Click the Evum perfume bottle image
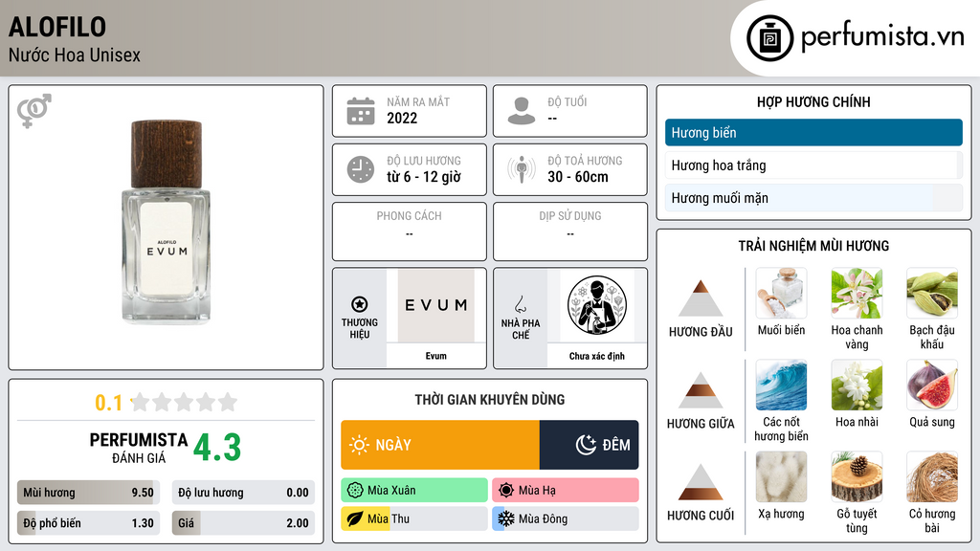980x551 pixels. click(x=167, y=222)
